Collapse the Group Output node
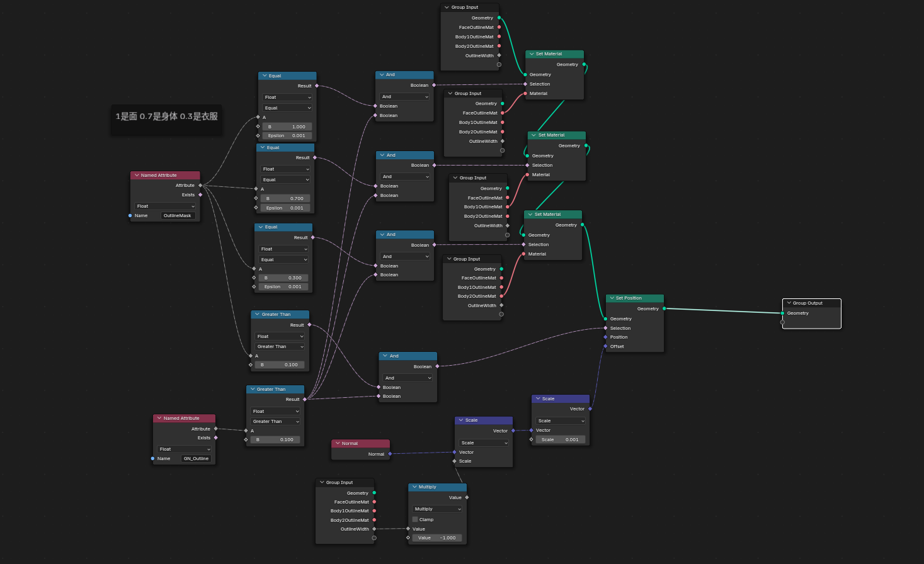924x564 pixels. [x=789, y=303]
